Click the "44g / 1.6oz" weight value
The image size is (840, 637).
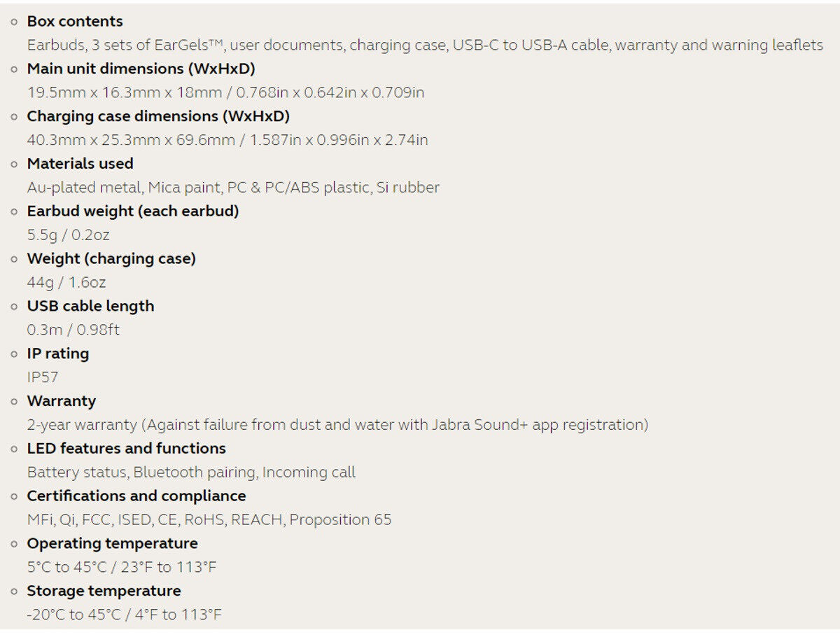point(66,283)
